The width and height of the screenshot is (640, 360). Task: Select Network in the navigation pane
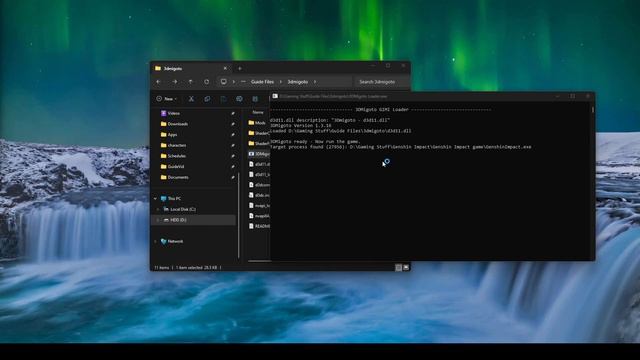coord(175,241)
